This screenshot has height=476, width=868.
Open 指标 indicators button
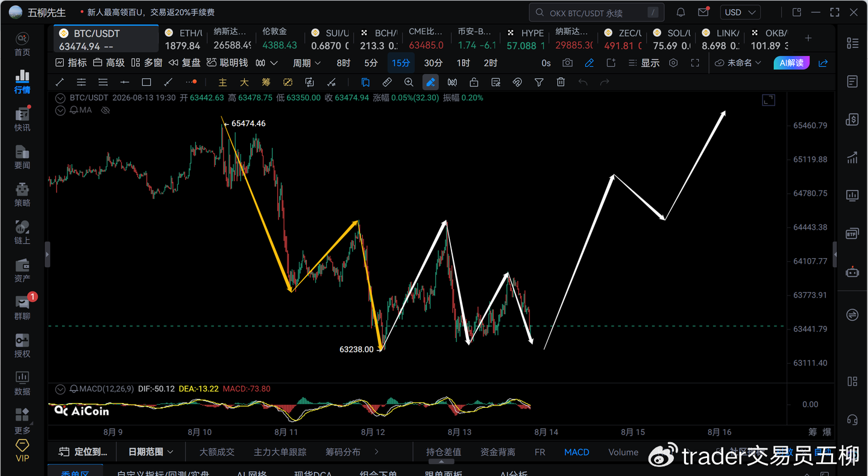[x=71, y=63]
